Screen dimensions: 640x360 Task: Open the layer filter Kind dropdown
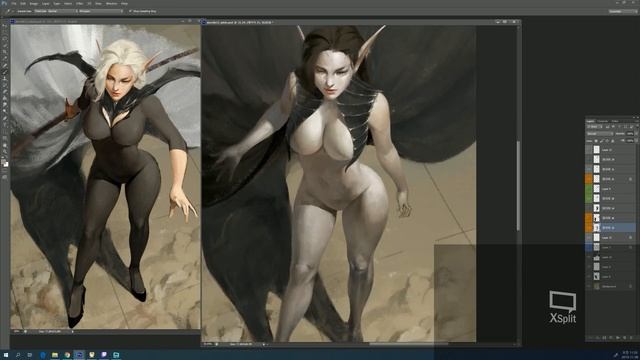(x=595, y=127)
